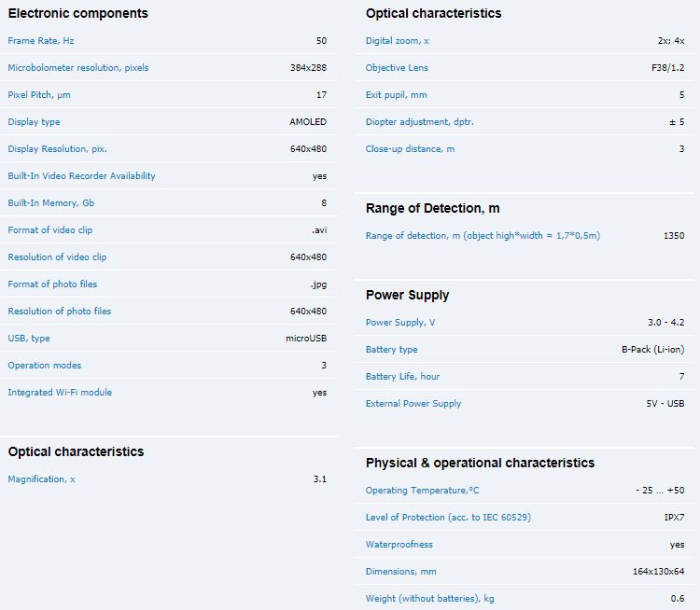Select the Format of photo files label

[52, 284]
